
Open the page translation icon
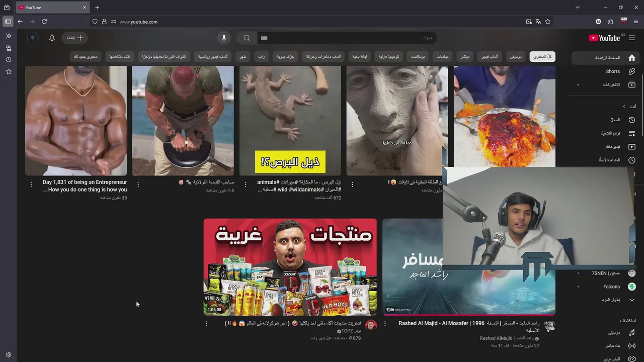[x=538, y=22]
